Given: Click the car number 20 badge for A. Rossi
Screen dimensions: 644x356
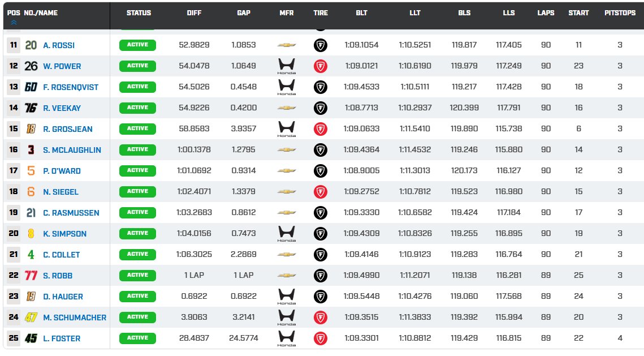Looking at the screenshot, I should click(x=31, y=45).
